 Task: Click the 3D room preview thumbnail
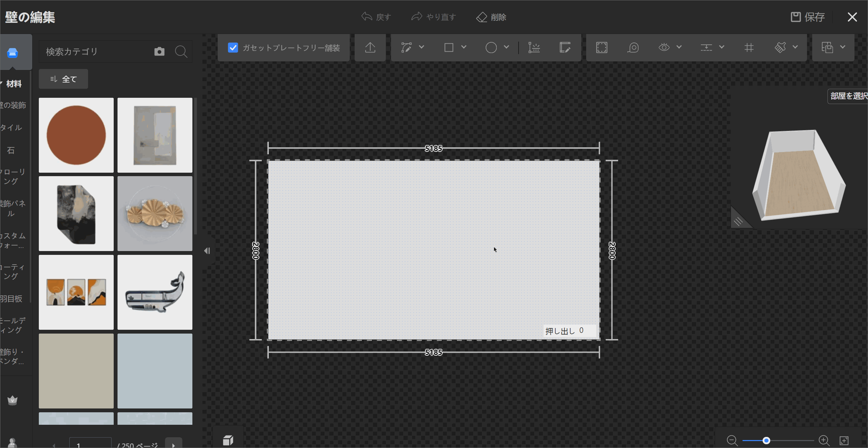coord(799,175)
